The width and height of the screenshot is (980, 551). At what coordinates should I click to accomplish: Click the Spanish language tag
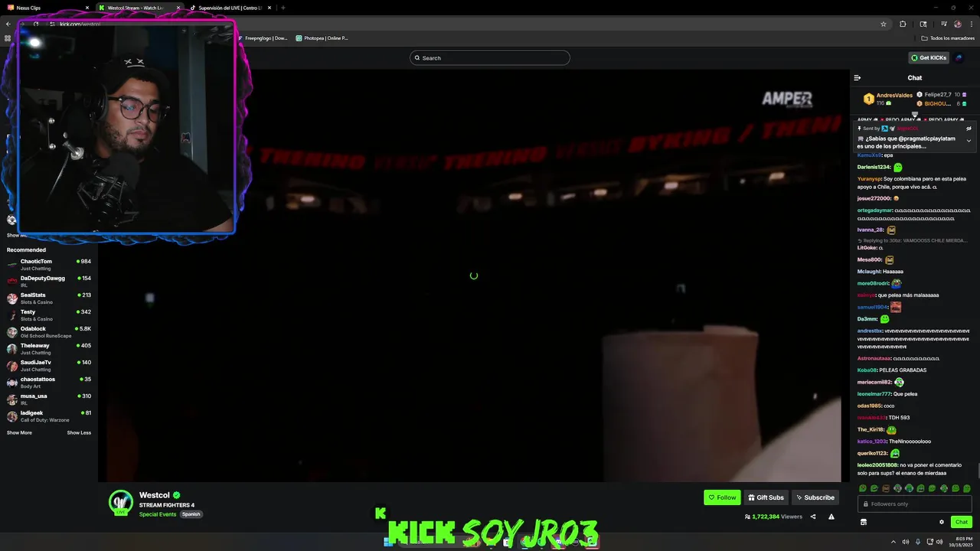coord(191,514)
